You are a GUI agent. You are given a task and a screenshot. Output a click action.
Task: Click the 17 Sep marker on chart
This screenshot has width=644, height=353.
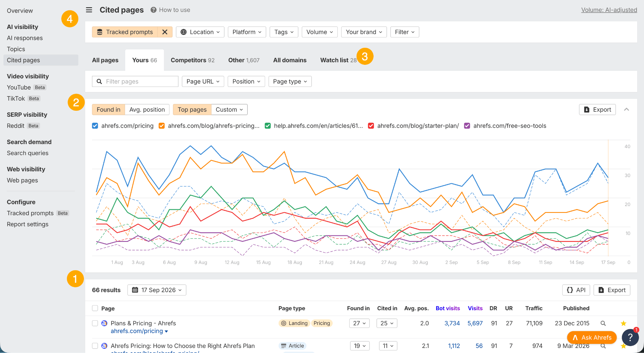[608, 198]
